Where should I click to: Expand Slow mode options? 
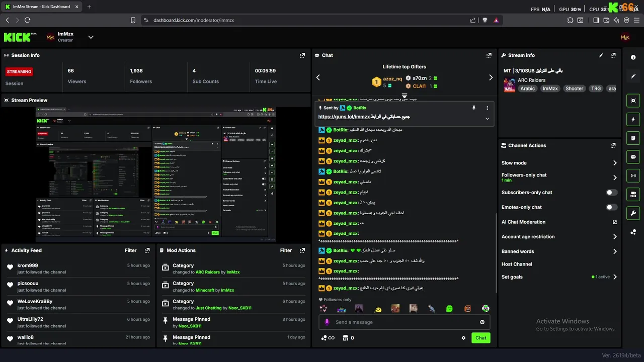coord(615,163)
